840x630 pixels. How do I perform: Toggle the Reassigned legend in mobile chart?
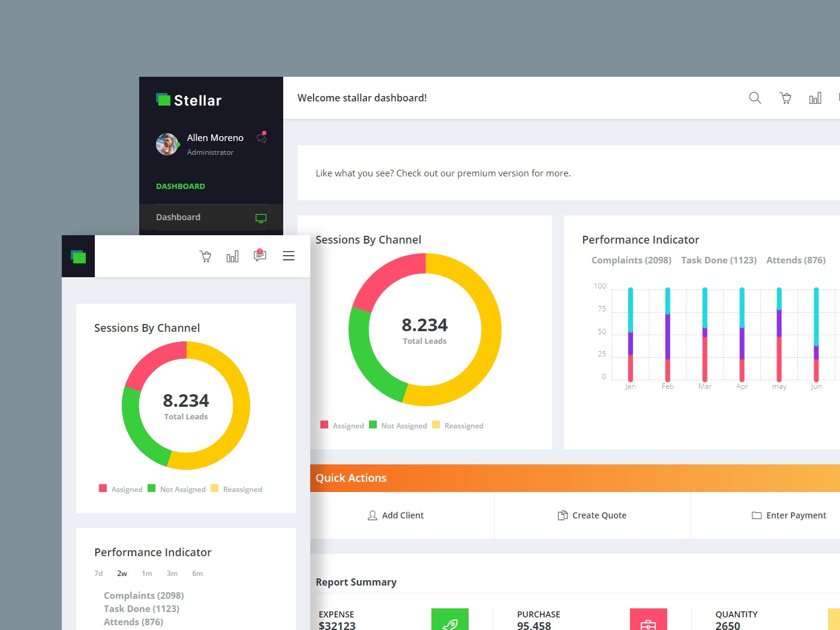tap(236, 489)
